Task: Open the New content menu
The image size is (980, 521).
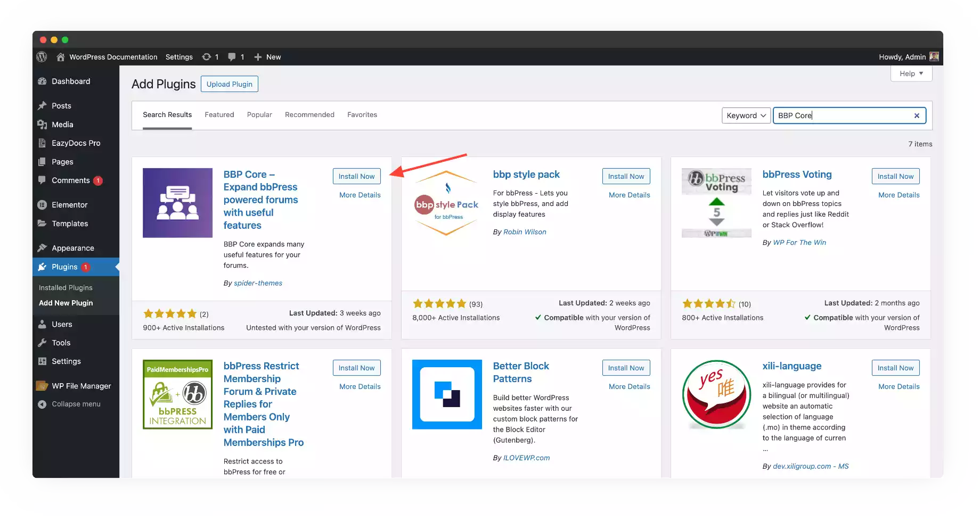Action: click(x=268, y=57)
